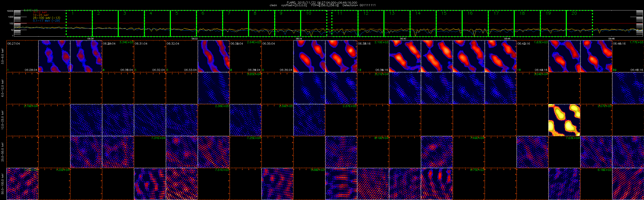Click the orange '12-25 keV' legend entry
The height and width of the screenshot is (200, 644).
[x=41, y=15]
